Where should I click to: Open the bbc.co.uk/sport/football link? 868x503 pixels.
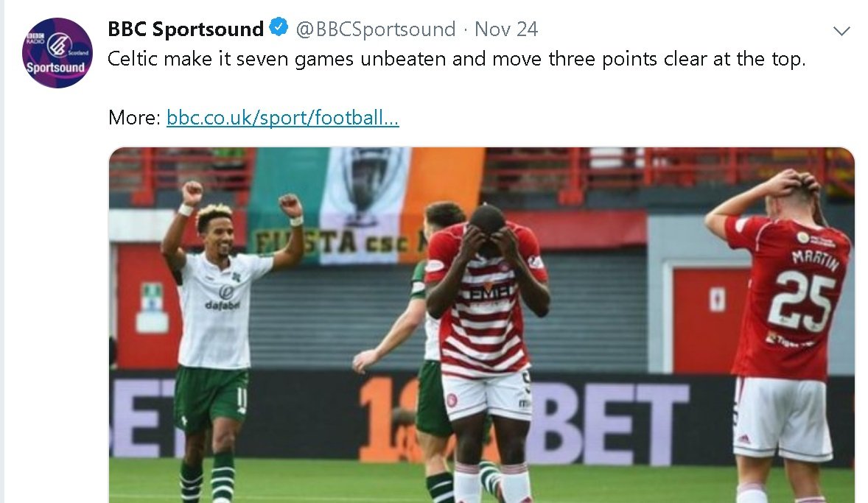coord(282,117)
